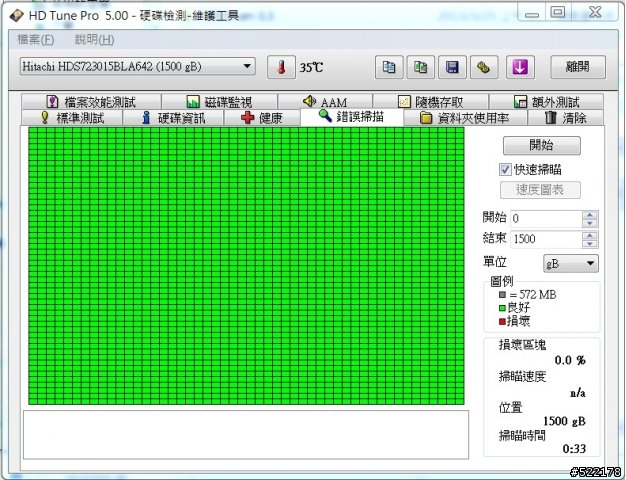Screen dimensions: 626x480
Task: Decrease the 結束 value with down arrow
Action: click(x=590, y=243)
